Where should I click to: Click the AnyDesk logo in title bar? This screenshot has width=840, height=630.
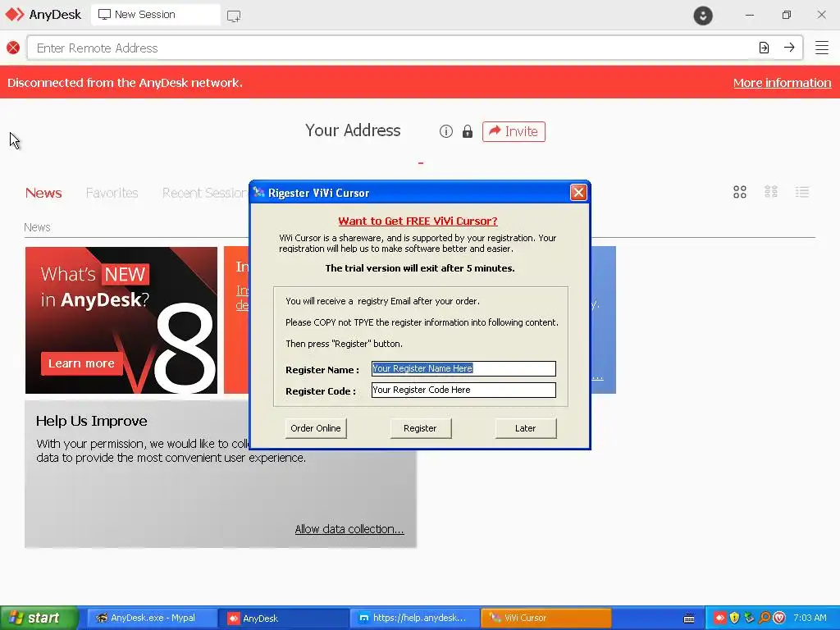coord(15,15)
